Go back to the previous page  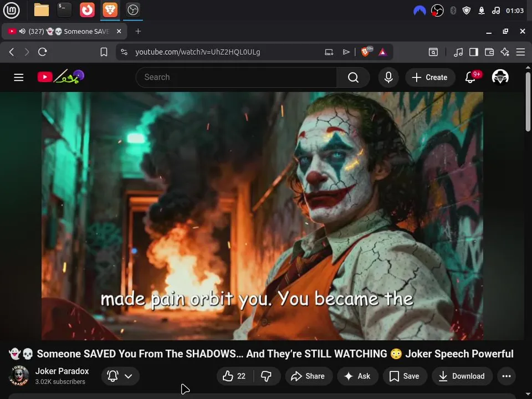click(12, 52)
